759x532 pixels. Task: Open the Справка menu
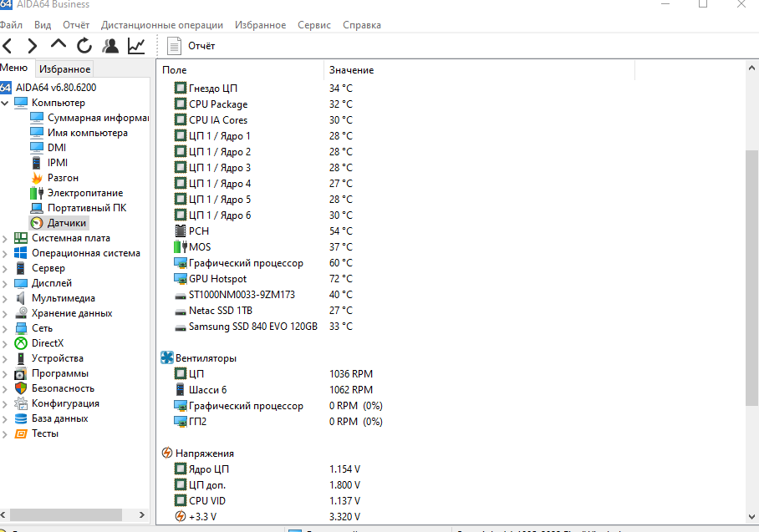(362, 25)
